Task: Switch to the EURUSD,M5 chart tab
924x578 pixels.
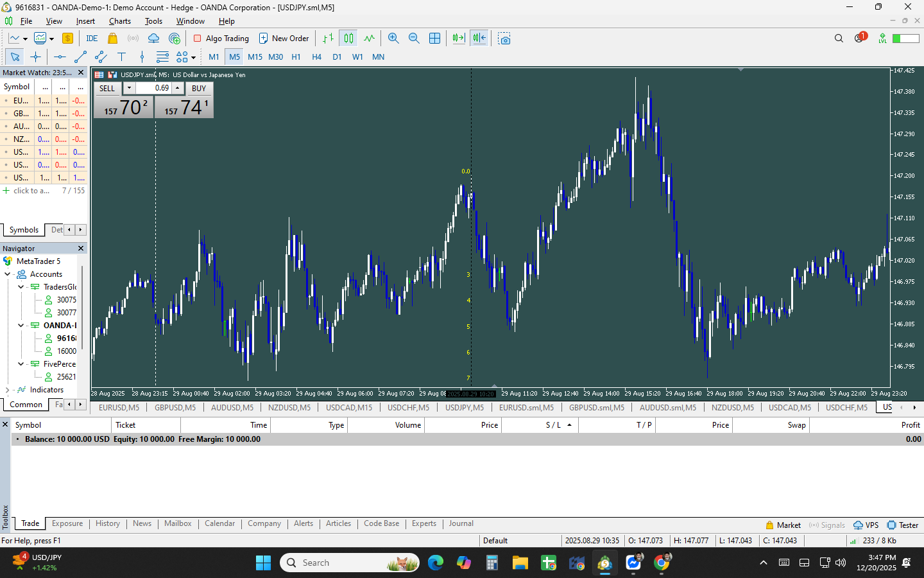Action: click(x=119, y=407)
